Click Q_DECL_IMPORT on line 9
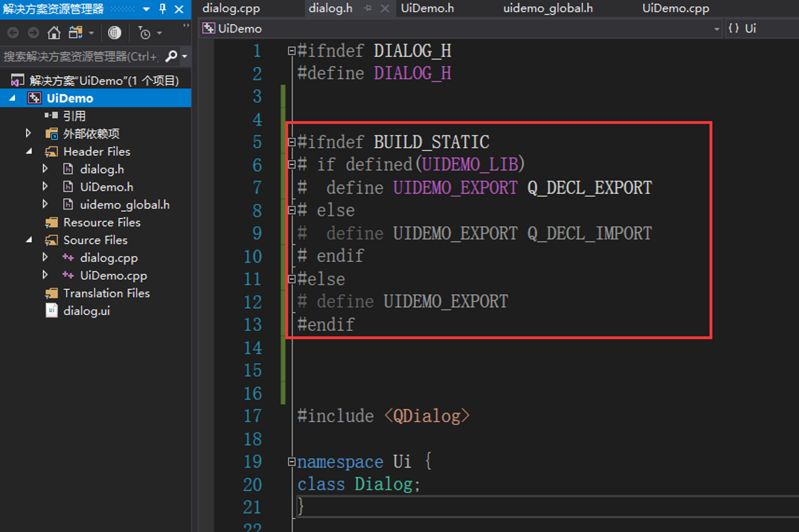 (x=590, y=233)
